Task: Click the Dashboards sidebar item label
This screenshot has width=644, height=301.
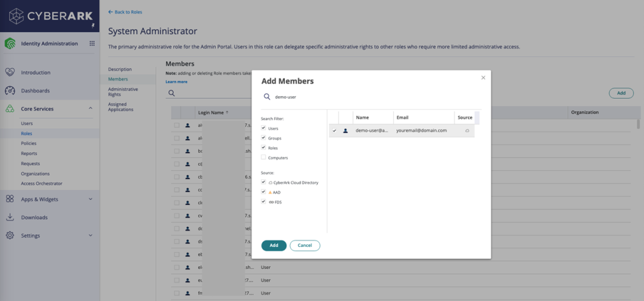Action: (x=35, y=90)
